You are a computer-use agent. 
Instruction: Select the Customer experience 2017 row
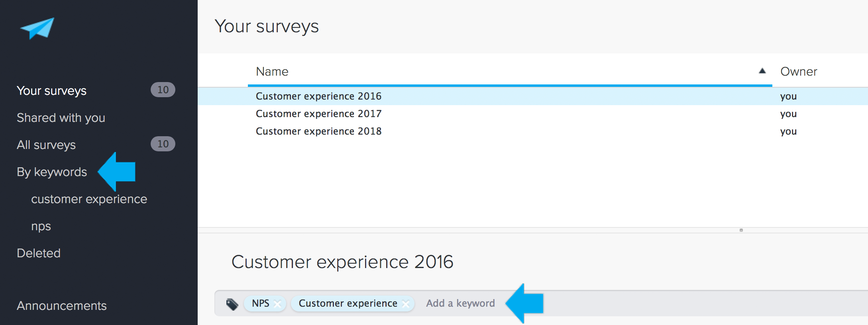(x=533, y=114)
